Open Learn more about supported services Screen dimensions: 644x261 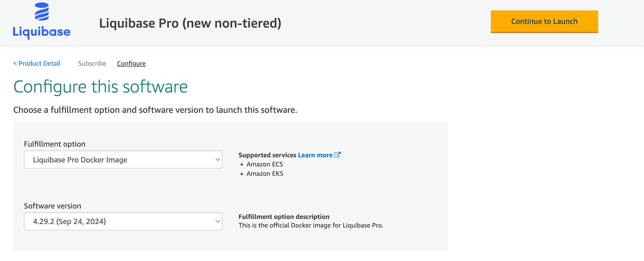coord(315,155)
